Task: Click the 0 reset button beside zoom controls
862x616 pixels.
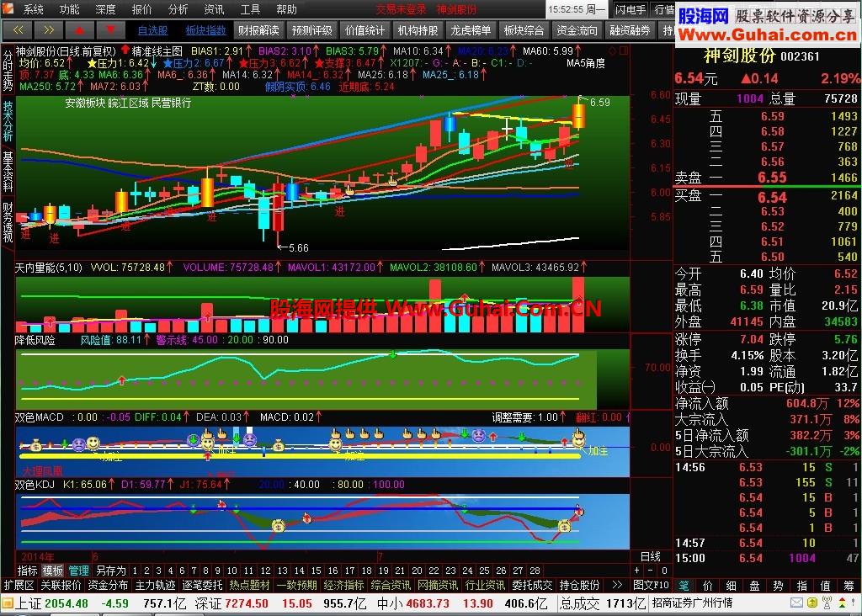Action: click(664, 571)
